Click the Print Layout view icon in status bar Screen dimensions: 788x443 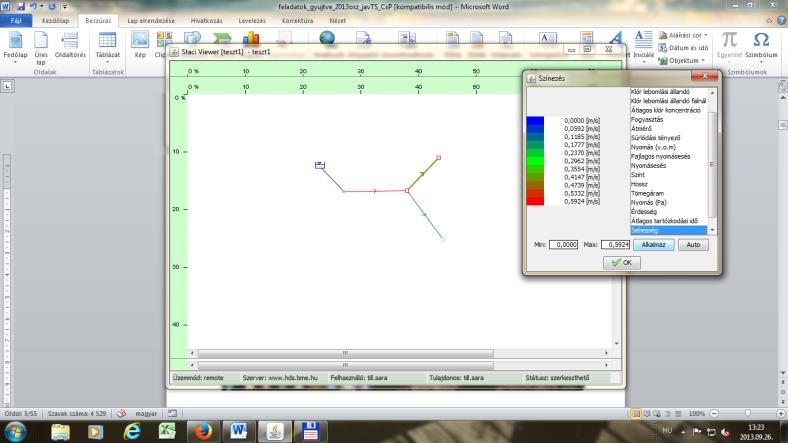(636, 413)
